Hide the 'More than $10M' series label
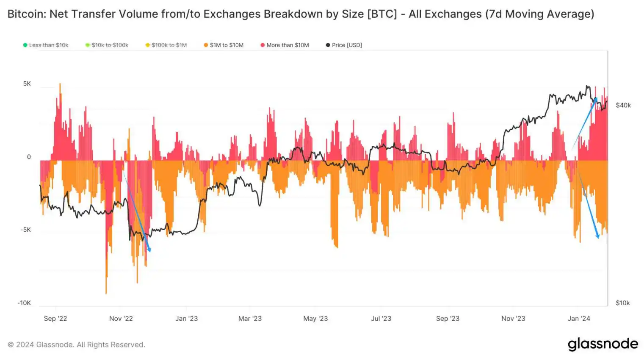 click(287, 45)
